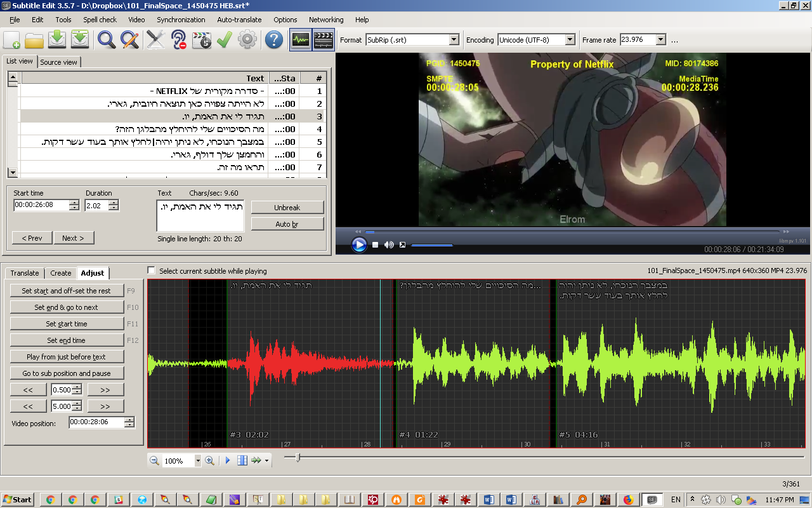Enable Select current subtitle while playing

[x=151, y=271]
